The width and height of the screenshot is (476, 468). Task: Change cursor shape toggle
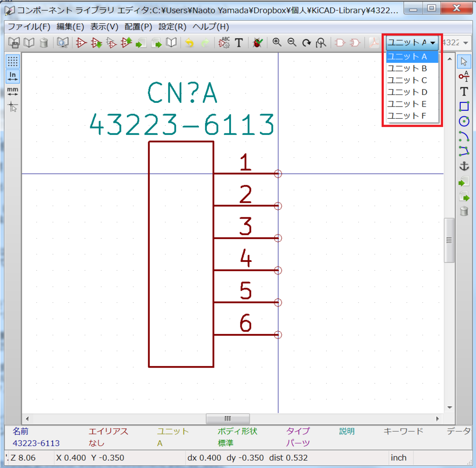13,107
